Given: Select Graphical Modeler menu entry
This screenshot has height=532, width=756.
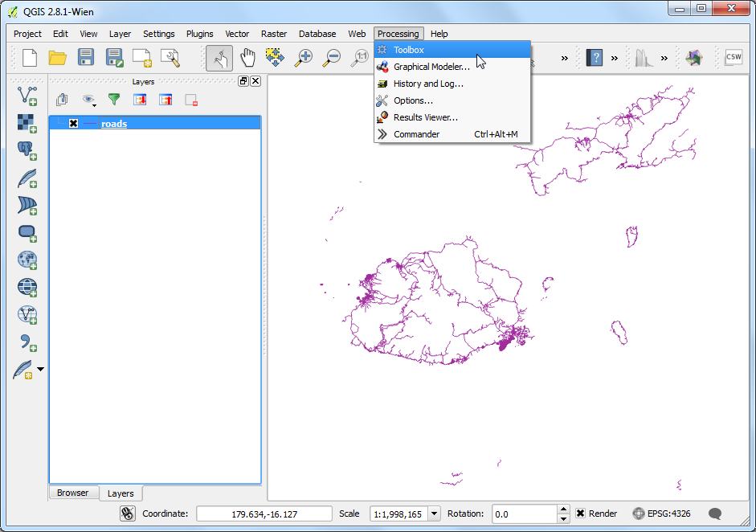Looking at the screenshot, I should [431, 67].
